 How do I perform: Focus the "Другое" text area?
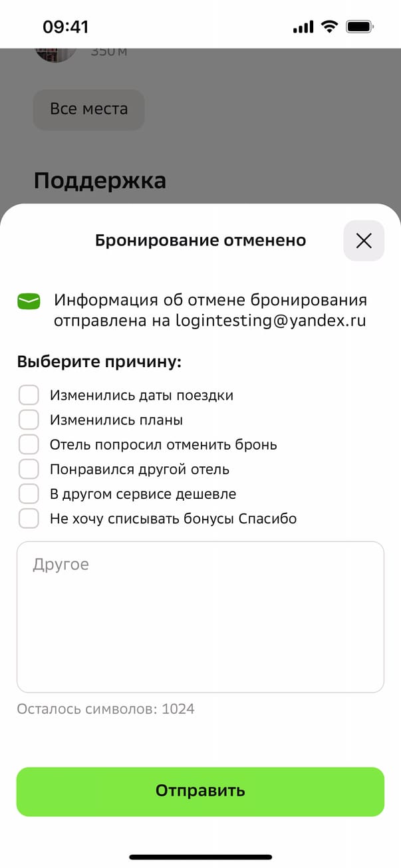coord(200,617)
